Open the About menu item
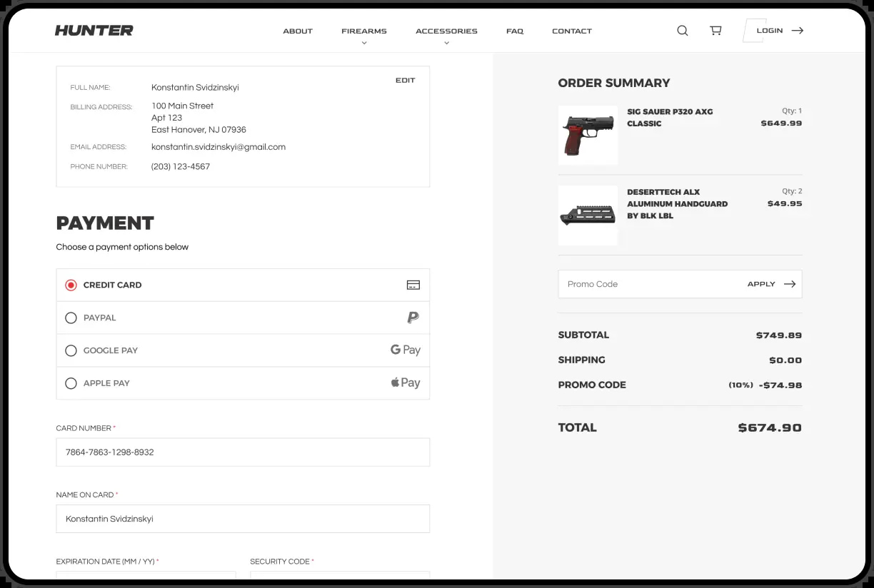This screenshot has height=588, width=874. coord(298,31)
